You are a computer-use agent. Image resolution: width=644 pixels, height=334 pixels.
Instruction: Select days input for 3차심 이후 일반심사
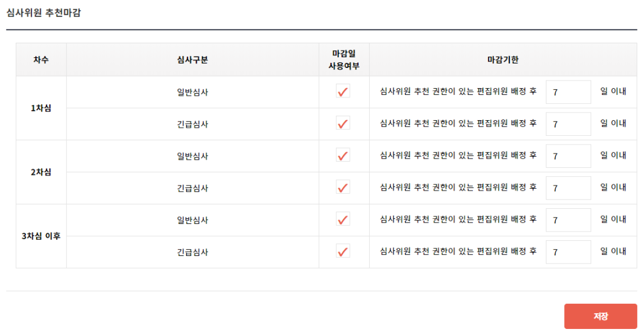[569, 220]
